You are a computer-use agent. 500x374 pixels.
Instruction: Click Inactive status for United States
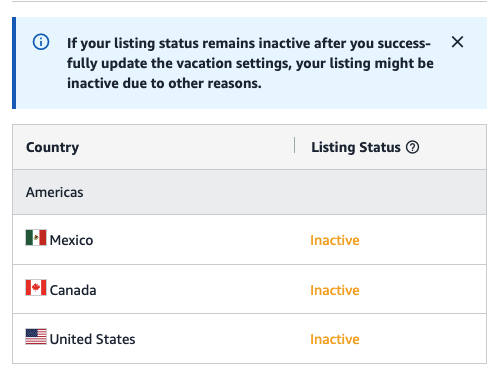(x=335, y=339)
